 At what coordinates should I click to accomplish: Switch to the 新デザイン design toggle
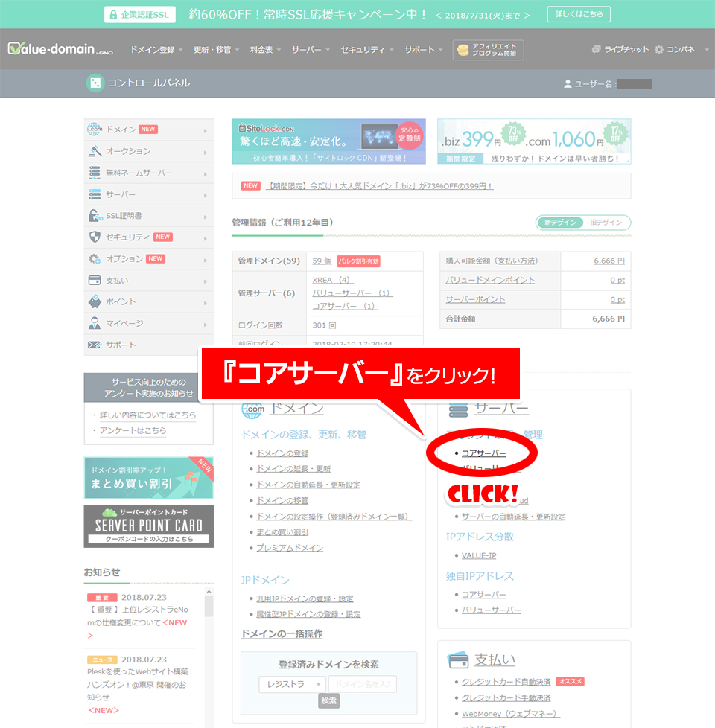tap(560, 223)
